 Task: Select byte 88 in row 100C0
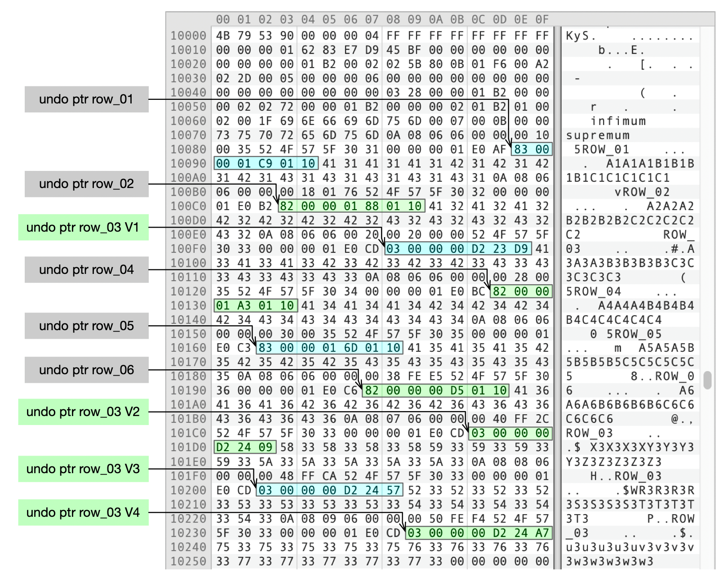point(372,206)
